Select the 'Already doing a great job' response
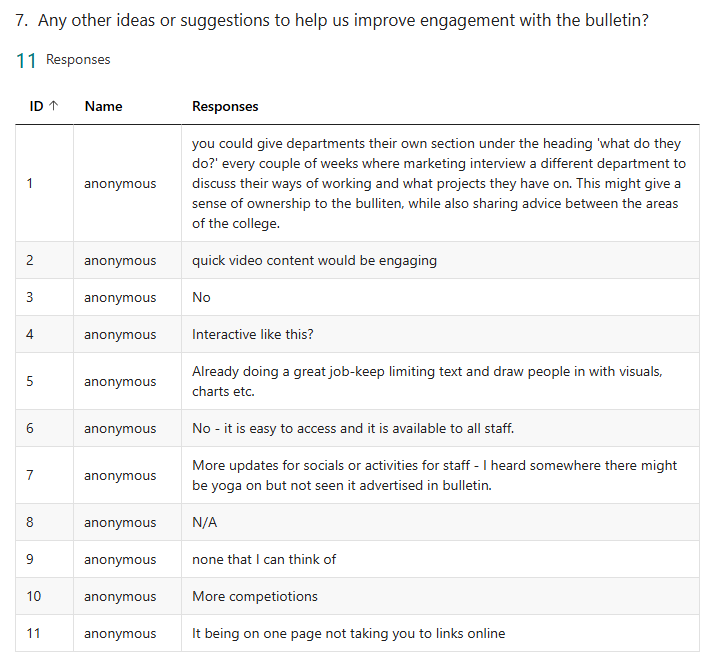The height and width of the screenshot is (664, 723). pos(427,382)
